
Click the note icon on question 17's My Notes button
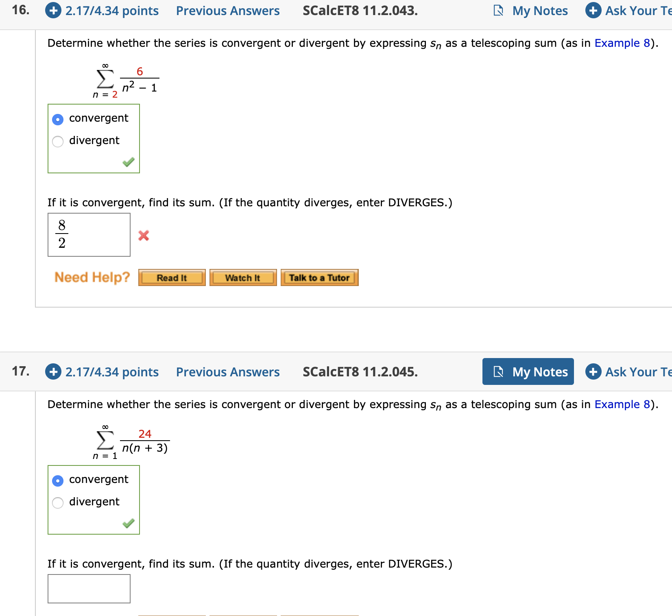498,371
